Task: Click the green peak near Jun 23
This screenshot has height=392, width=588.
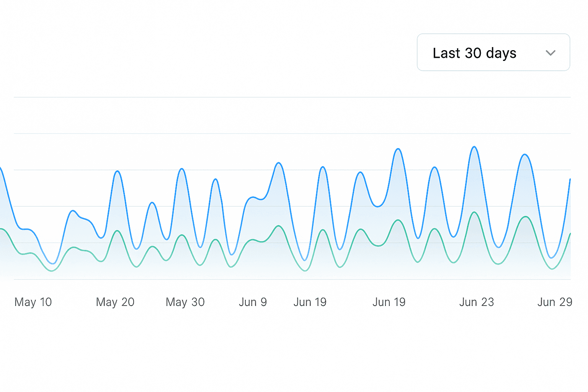Action: (x=474, y=212)
